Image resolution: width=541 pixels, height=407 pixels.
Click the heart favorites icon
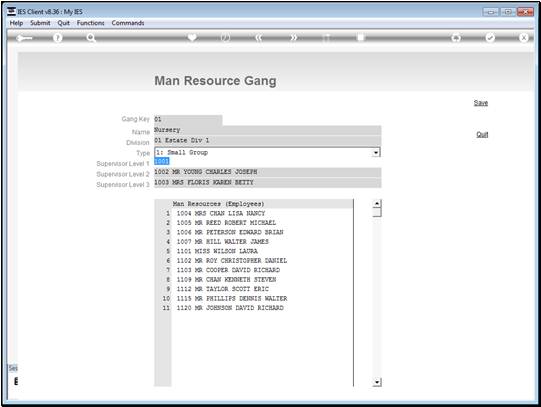coord(192,37)
